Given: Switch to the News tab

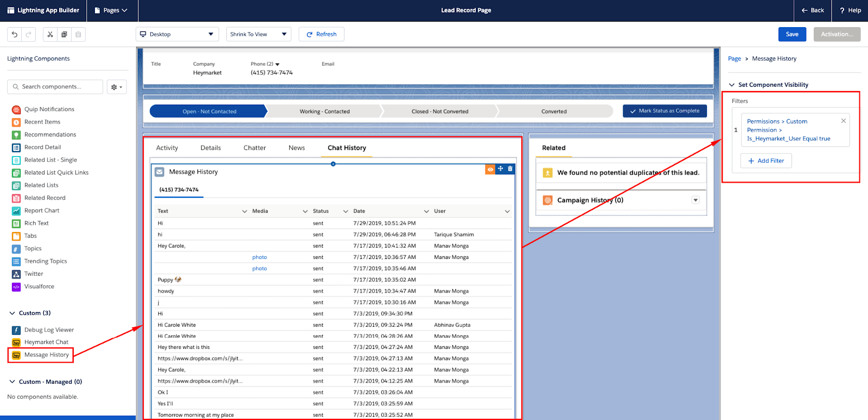Looking at the screenshot, I should (x=297, y=148).
